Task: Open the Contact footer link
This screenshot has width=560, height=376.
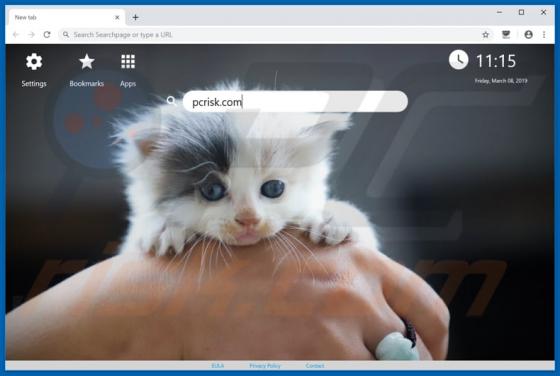Action: pyautogui.click(x=315, y=366)
